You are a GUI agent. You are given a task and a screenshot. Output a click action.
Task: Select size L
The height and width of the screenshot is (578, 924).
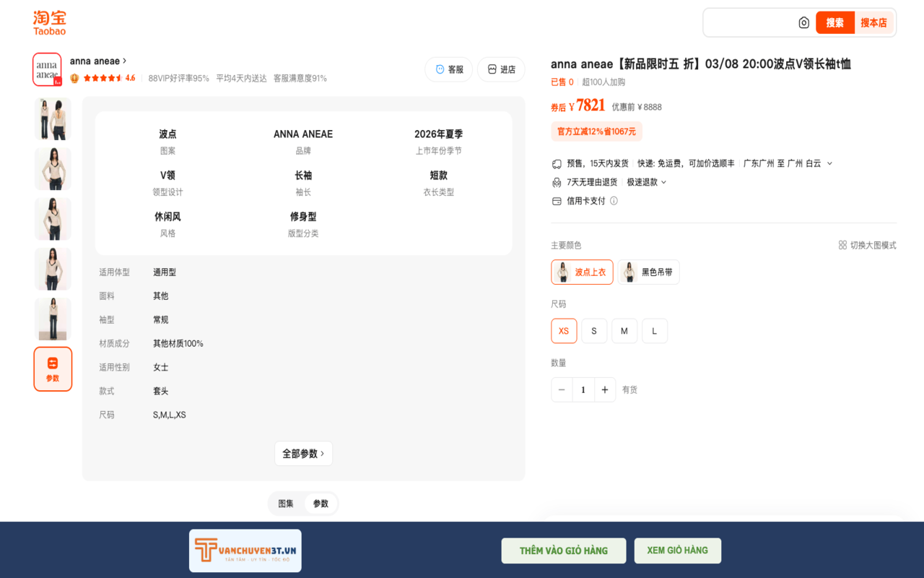[x=655, y=331]
